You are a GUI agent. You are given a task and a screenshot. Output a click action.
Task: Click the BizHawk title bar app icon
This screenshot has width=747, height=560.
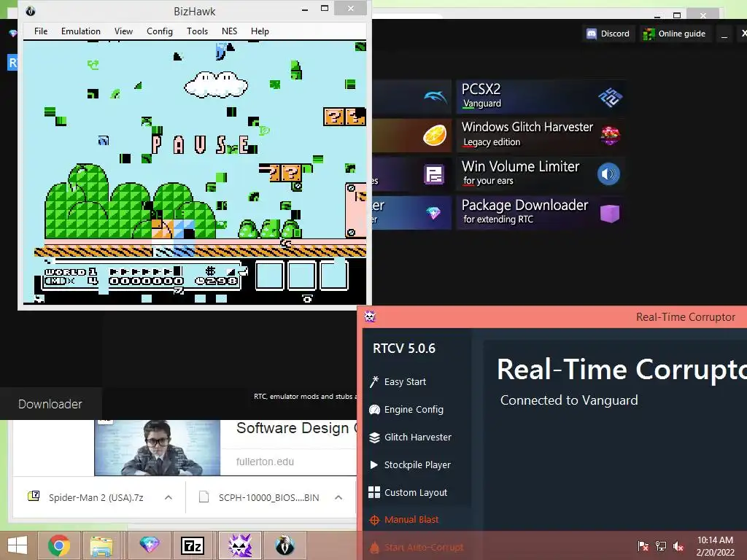[x=31, y=11]
